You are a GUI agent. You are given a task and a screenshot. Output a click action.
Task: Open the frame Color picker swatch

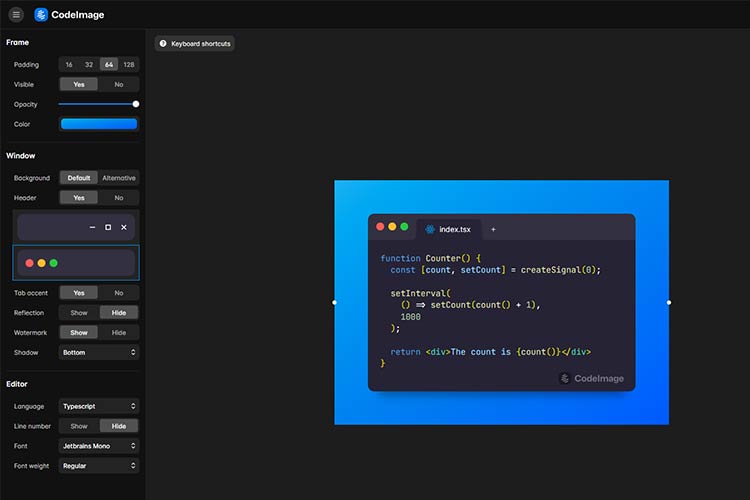pos(99,125)
